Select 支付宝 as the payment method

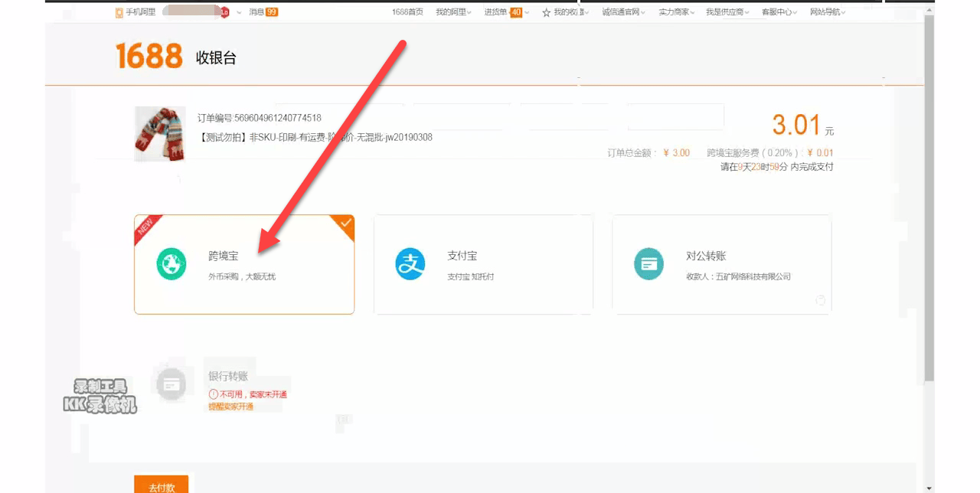pos(482,264)
